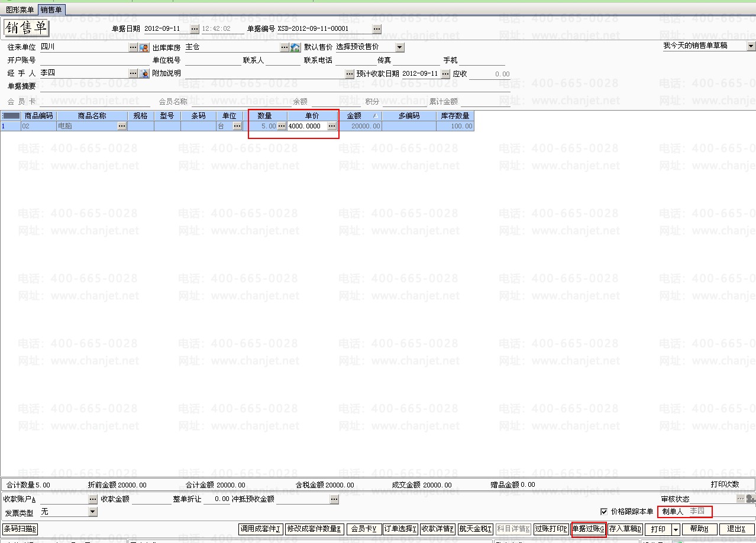Expand the 默认售价 preset price dropdown
This screenshot has height=543, width=756.
[x=400, y=47]
